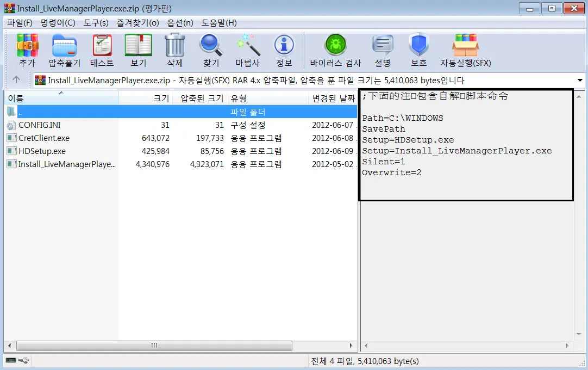Sort by the 압축된 크기 column header

[x=199, y=98]
